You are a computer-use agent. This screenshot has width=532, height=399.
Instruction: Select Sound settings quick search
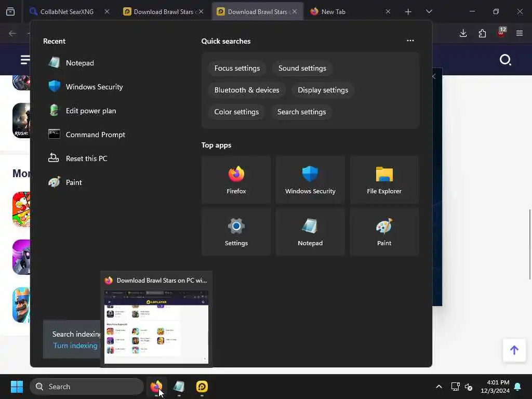coord(302,68)
